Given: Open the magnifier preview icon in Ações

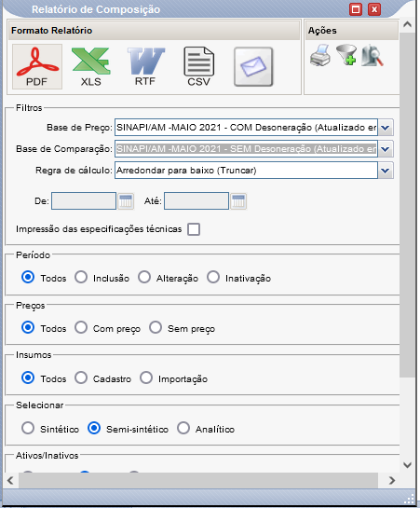Looking at the screenshot, I should click(373, 56).
